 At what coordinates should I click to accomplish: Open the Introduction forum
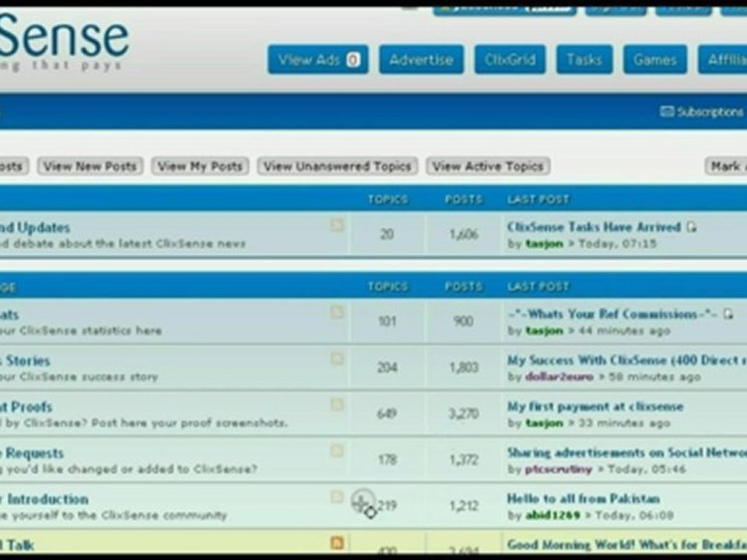[x=44, y=499]
